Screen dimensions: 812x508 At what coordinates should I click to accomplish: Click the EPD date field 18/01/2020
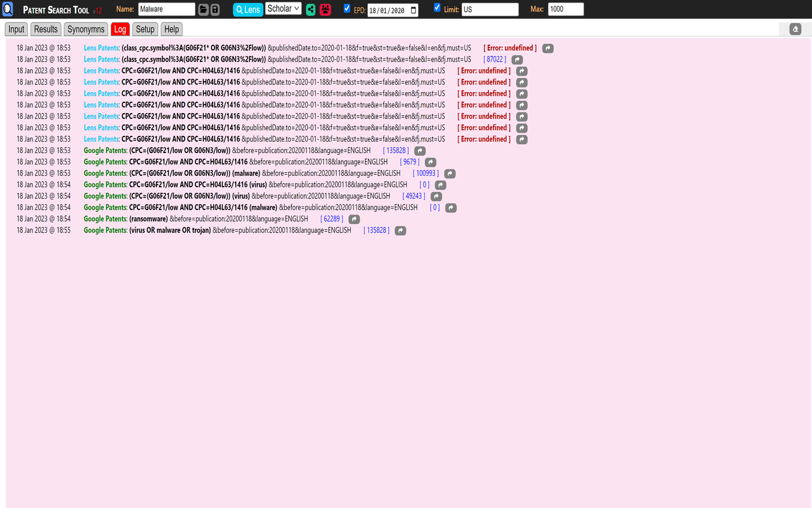pos(393,10)
